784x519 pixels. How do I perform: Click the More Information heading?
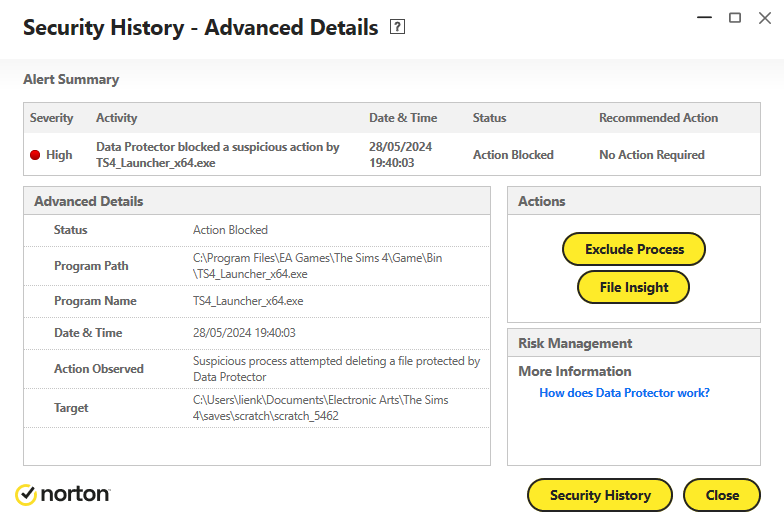click(574, 372)
